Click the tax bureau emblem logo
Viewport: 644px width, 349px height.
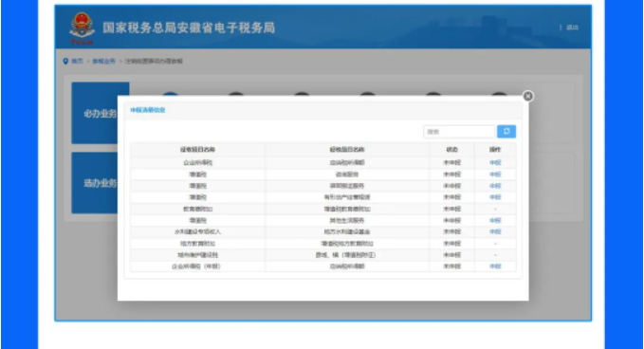point(82,28)
